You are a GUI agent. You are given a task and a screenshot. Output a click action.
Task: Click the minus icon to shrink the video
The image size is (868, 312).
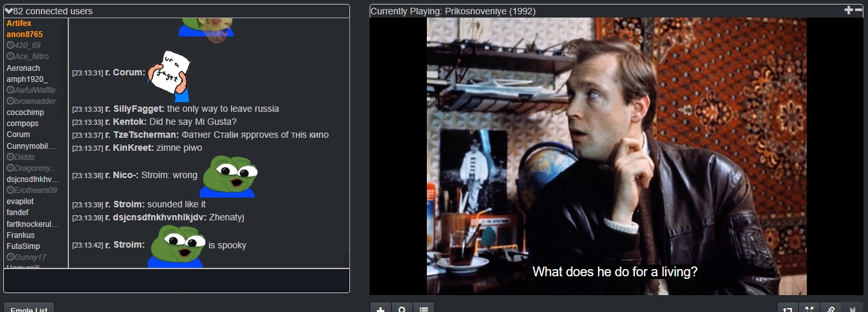(x=858, y=10)
